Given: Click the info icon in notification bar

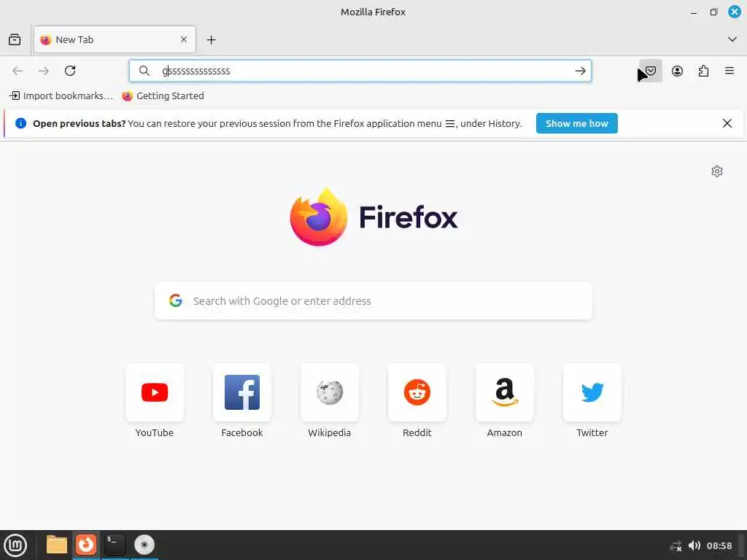Looking at the screenshot, I should pyautogui.click(x=20, y=123).
